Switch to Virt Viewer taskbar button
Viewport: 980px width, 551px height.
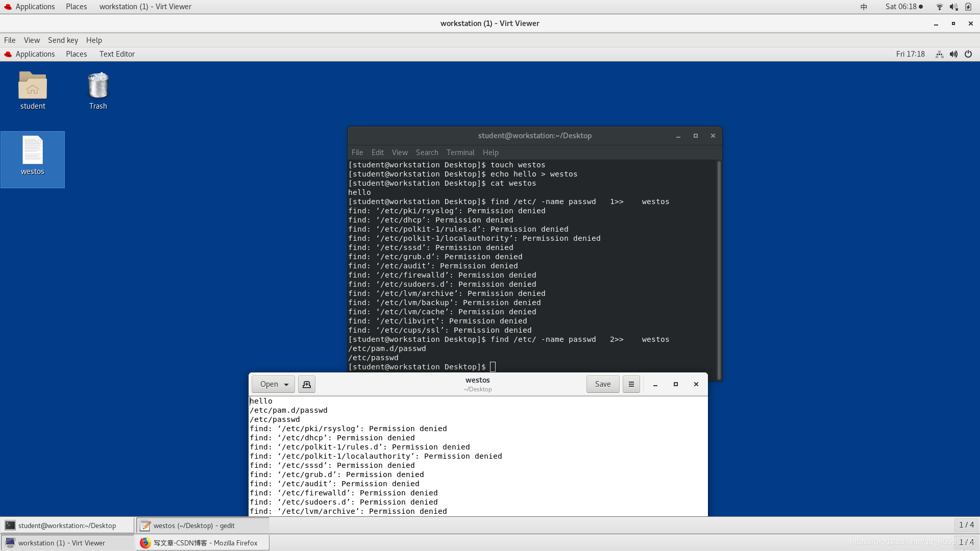[x=67, y=543]
